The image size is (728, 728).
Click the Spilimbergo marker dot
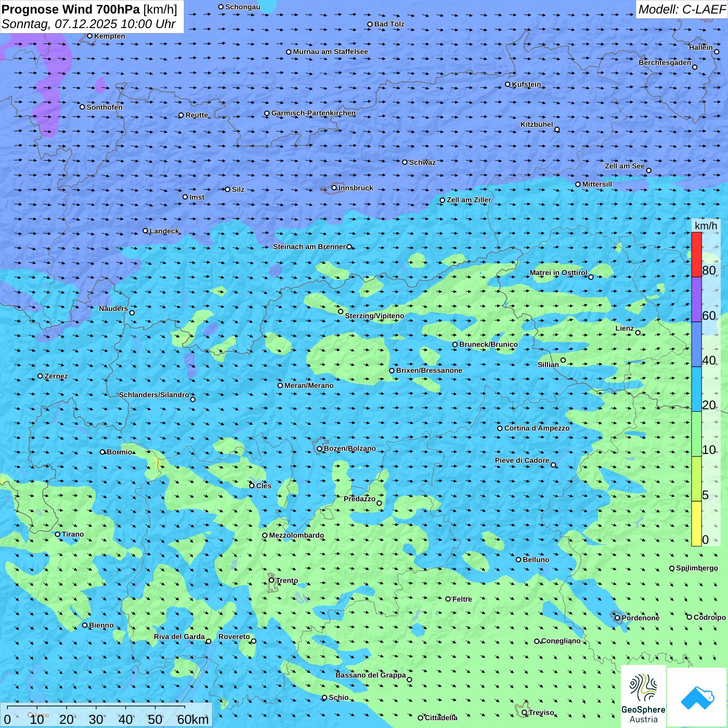672,568
